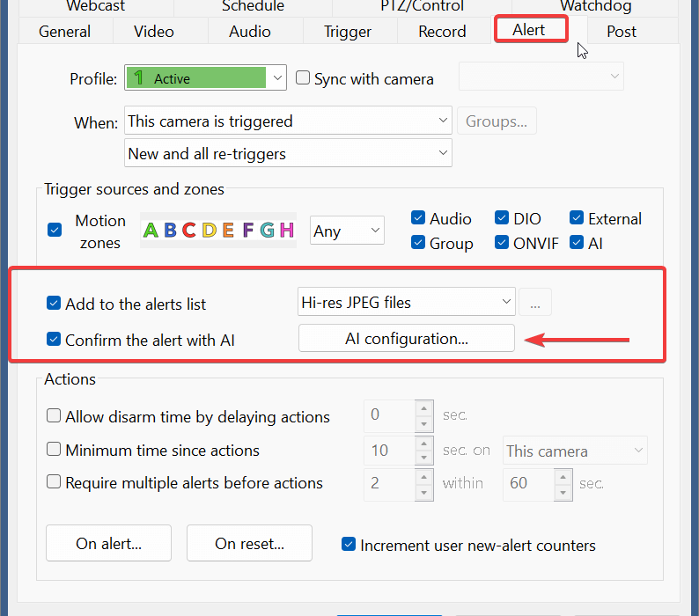Select motion zone E letter

click(228, 231)
